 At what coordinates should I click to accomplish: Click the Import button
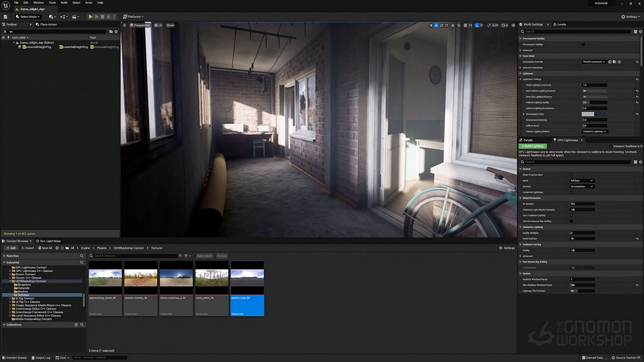27,248
